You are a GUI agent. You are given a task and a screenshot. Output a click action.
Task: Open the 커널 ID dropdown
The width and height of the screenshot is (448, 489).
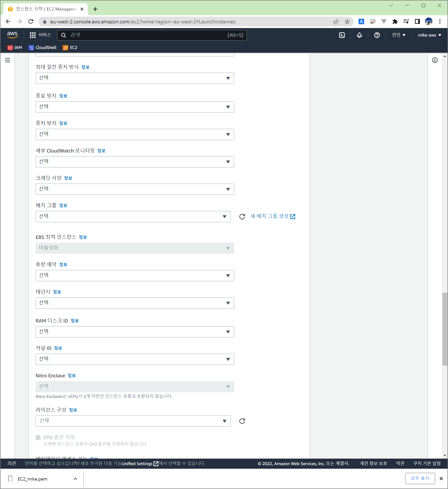point(135,359)
